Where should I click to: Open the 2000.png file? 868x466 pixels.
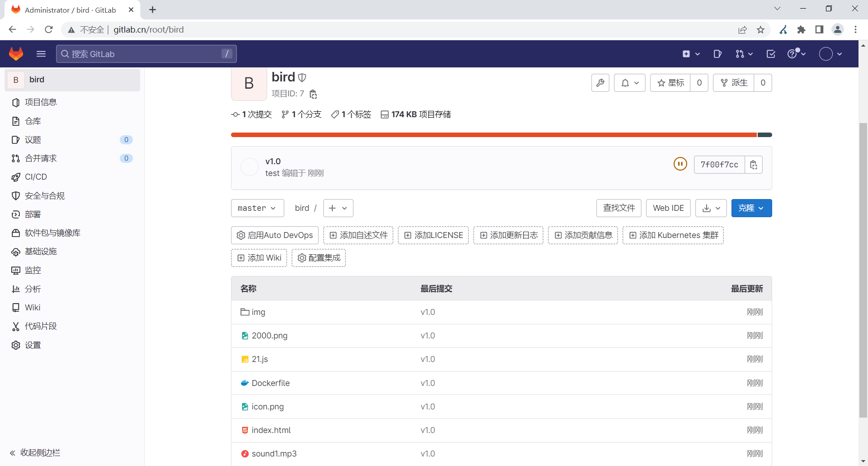click(x=269, y=336)
